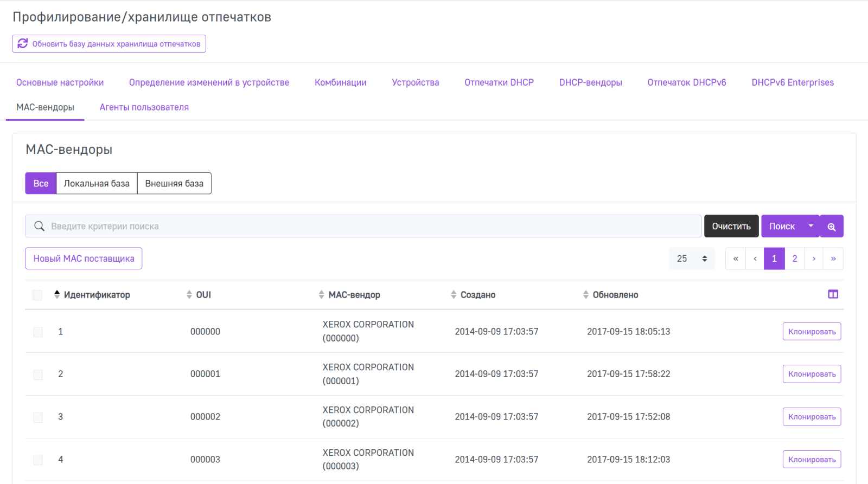
Task: Sort by OUI column sort icon
Action: (189, 294)
